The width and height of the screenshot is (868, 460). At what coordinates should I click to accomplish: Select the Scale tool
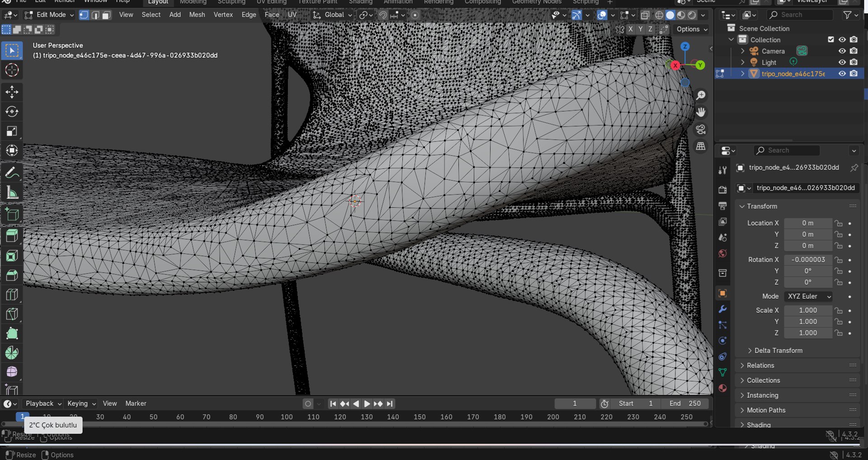(12, 131)
